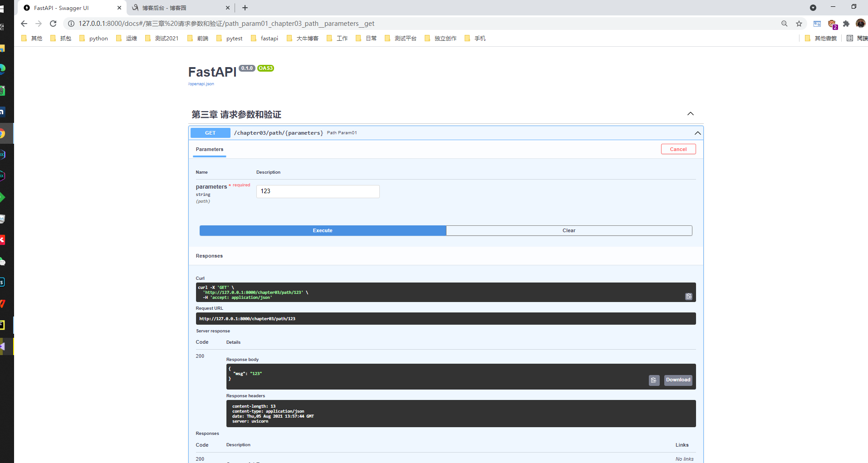Click the FastAPI title heading
Image resolution: width=868 pixels, height=463 pixels.
coord(212,72)
